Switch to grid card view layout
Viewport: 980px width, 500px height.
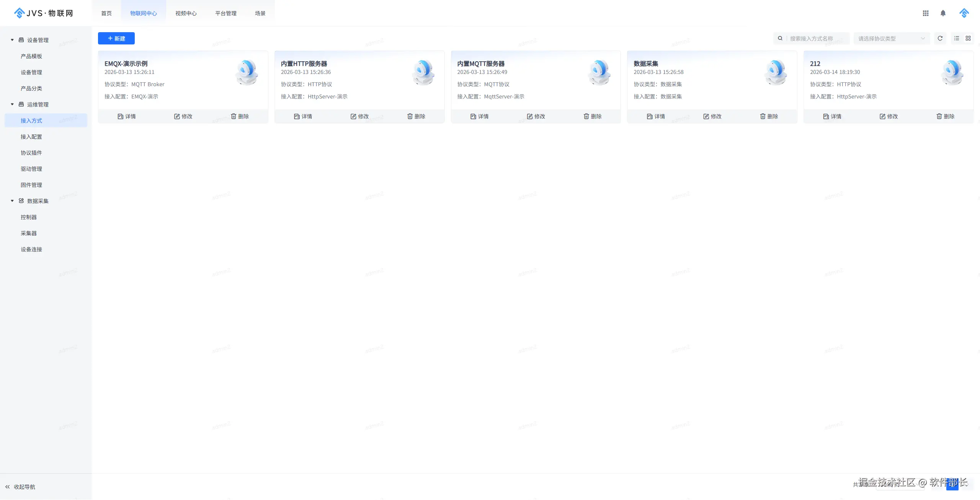click(968, 38)
